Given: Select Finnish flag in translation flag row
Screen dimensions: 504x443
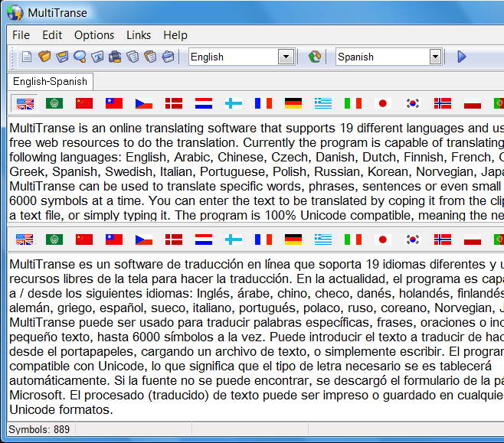Looking at the screenshot, I should click(234, 239).
